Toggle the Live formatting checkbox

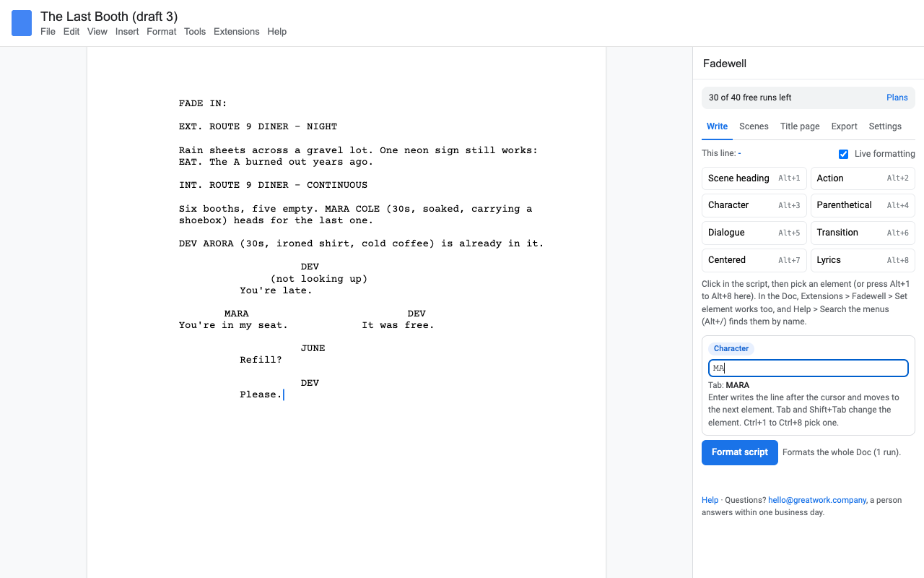843,154
